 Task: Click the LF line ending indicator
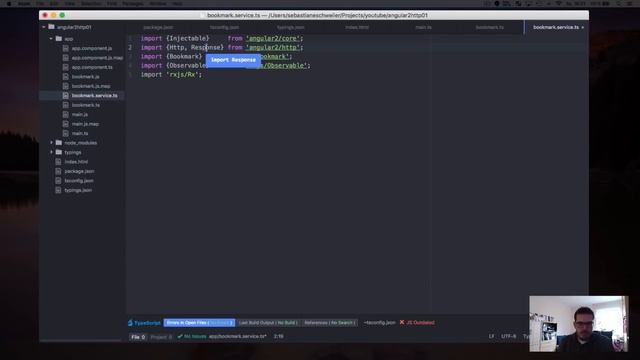(x=491, y=336)
